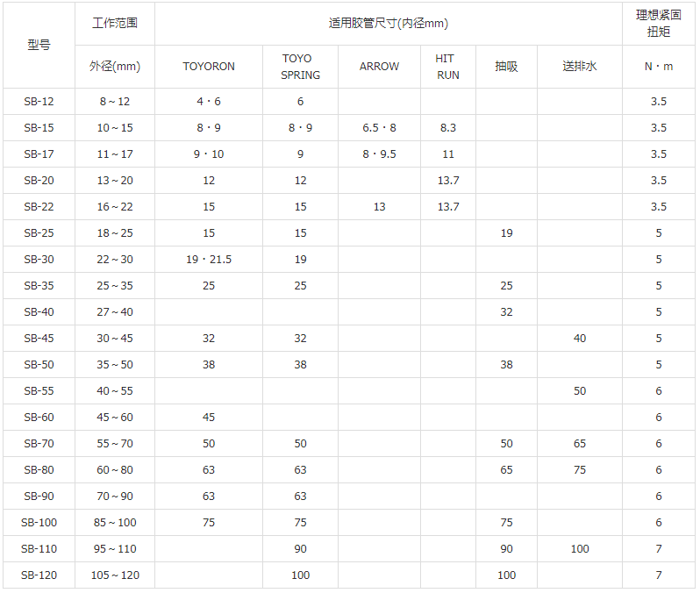Select the SB-22 model cell
The height and width of the screenshot is (593, 700).
pyautogui.click(x=39, y=207)
